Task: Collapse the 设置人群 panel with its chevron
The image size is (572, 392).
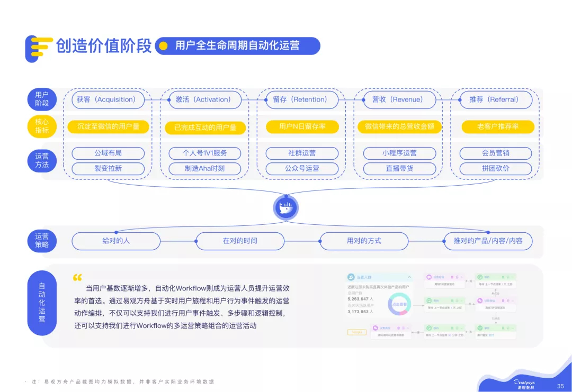Action: pyautogui.click(x=409, y=277)
